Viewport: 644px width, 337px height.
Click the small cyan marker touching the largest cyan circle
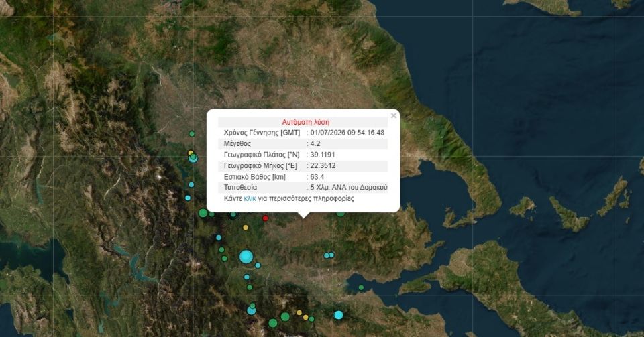pyautogui.click(x=258, y=265)
